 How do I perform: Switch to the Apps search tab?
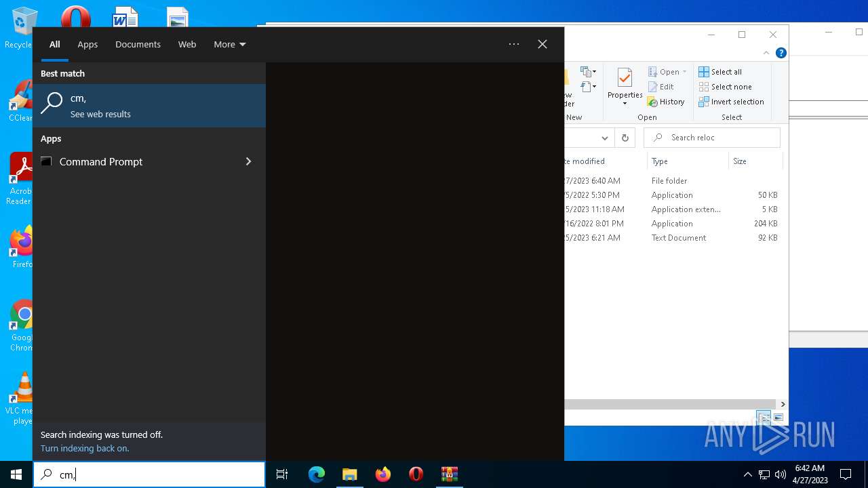tap(87, 44)
